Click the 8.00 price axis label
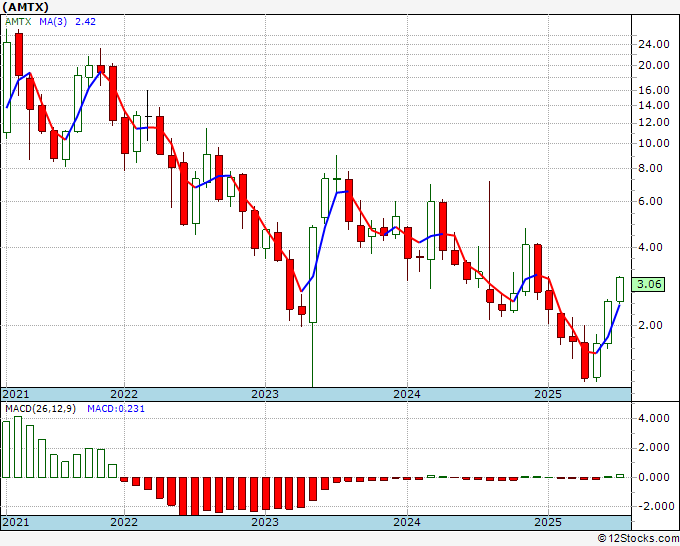 [651, 168]
